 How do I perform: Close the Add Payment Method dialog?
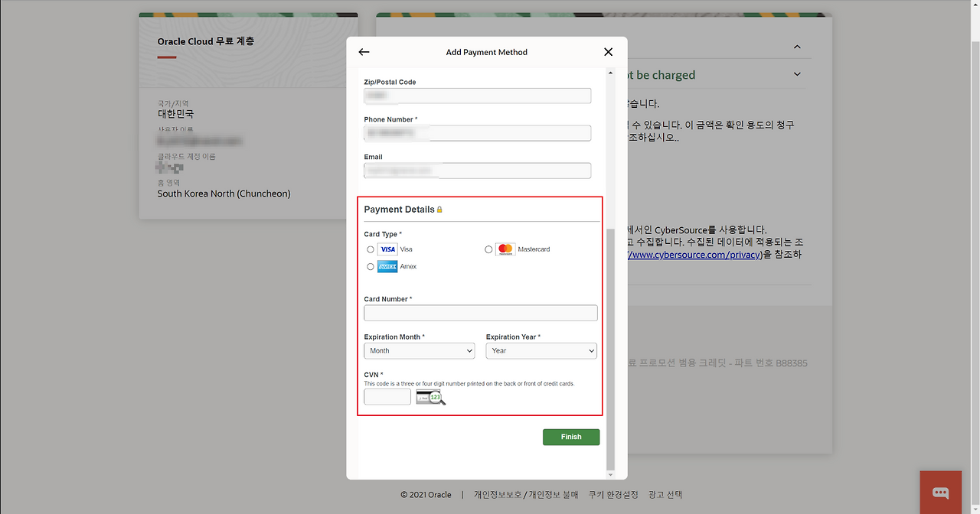608,52
